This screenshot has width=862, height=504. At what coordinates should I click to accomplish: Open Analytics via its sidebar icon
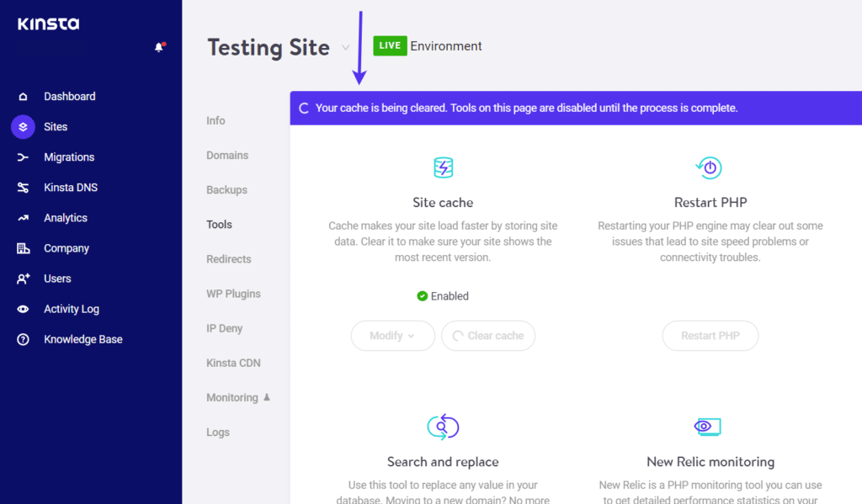click(x=21, y=217)
